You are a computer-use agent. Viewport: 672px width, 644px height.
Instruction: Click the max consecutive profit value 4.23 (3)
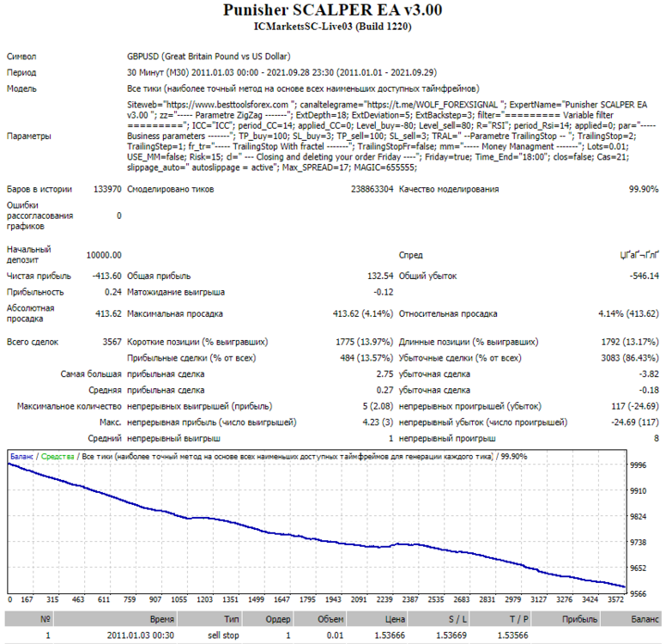(378, 422)
